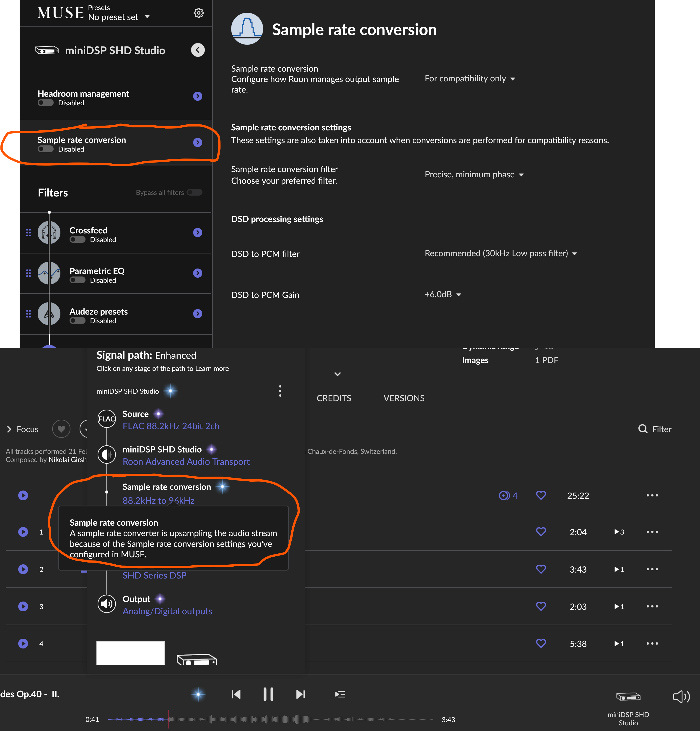Show versions of track 1
Screen dimensions: 700x731
tap(619, 532)
